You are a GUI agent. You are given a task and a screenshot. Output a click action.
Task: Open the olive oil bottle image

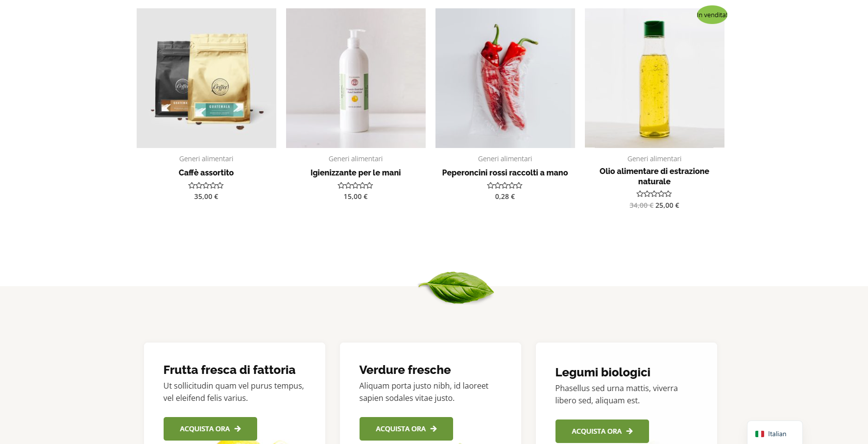[654, 78]
